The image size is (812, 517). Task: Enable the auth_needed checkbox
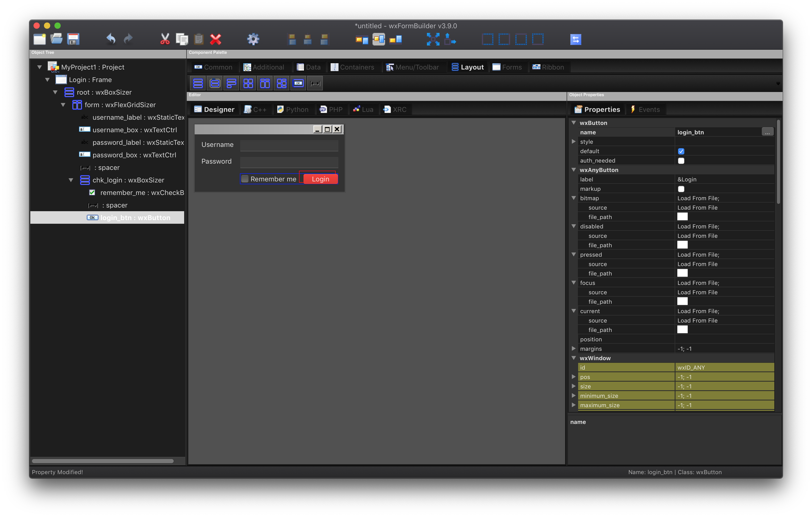tap(681, 161)
